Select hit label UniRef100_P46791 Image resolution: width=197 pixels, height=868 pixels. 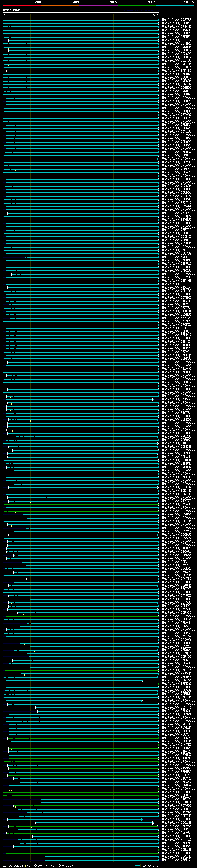(x=177, y=799)
